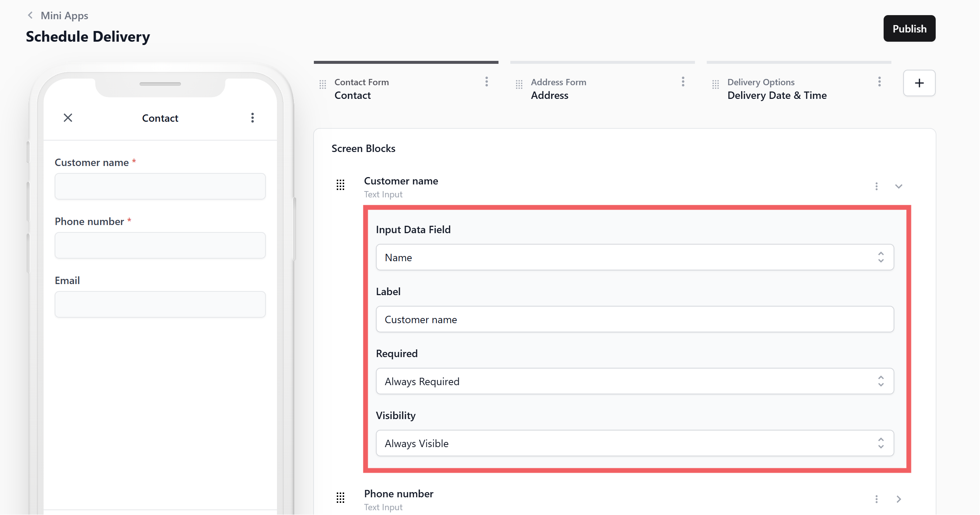Open Delivery Options tab options menu
The image size is (980, 515).
coord(879,82)
